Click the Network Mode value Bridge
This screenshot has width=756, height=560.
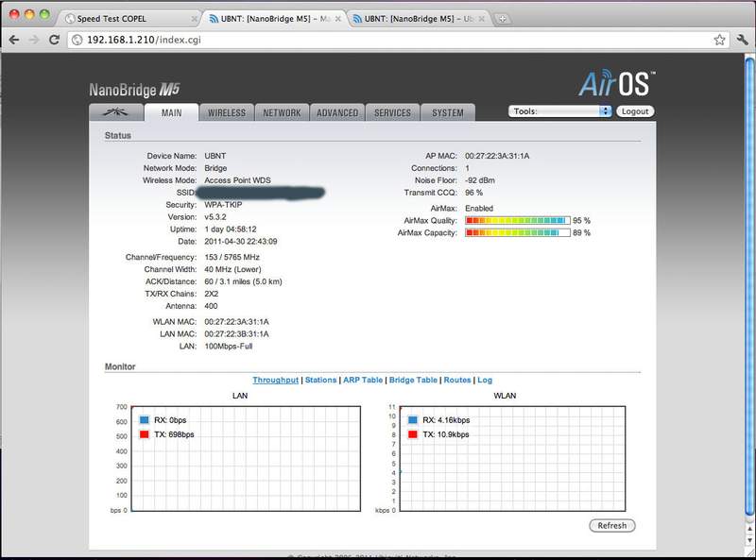coord(215,168)
